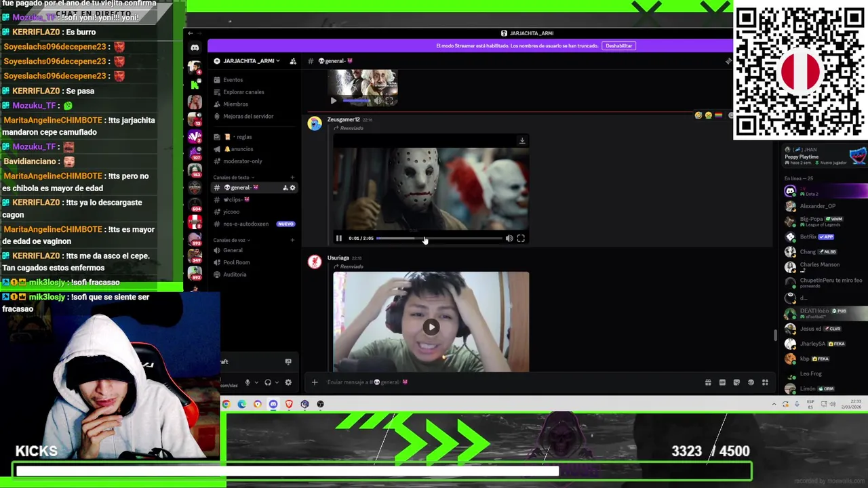
Task: Invite people icon beside JARJACHITA_ARMI
Action: click(293, 61)
